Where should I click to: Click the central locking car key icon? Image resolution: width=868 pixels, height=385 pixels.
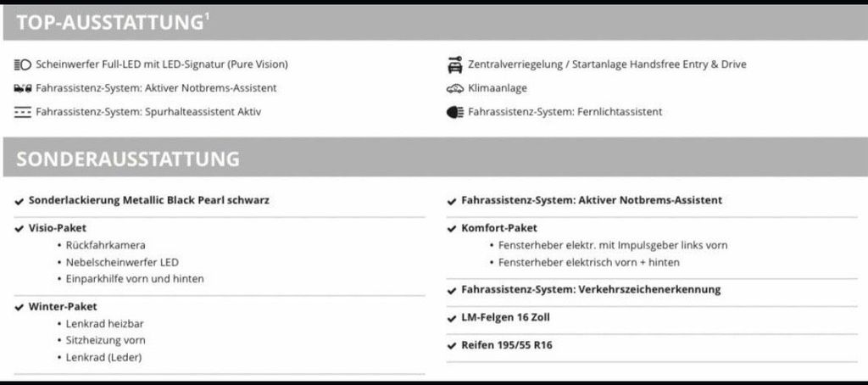click(x=454, y=64)
